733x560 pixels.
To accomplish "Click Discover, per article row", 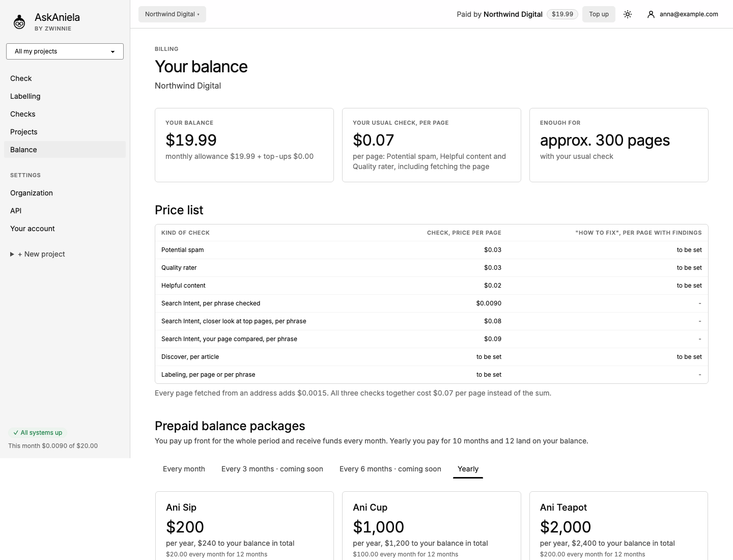I will pos(432,357).
